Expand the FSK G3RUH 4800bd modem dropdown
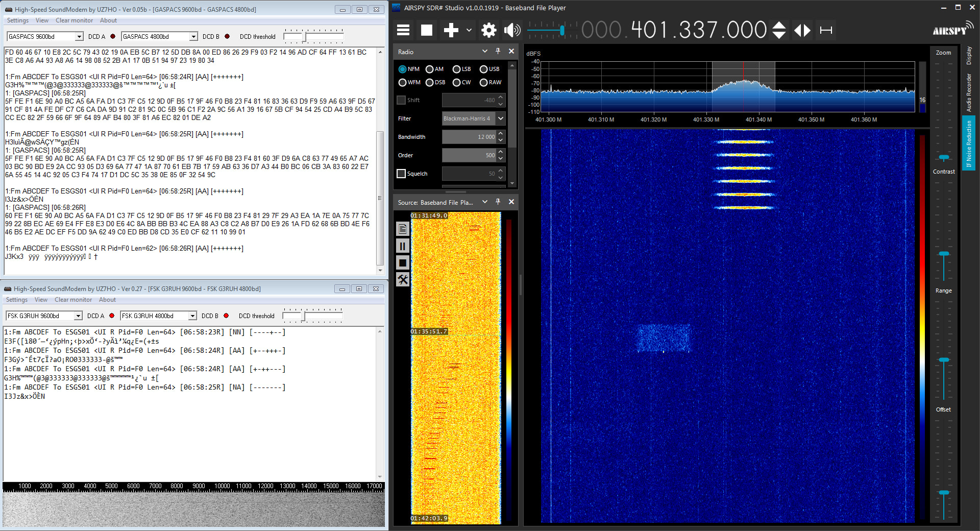 (192, 316)
